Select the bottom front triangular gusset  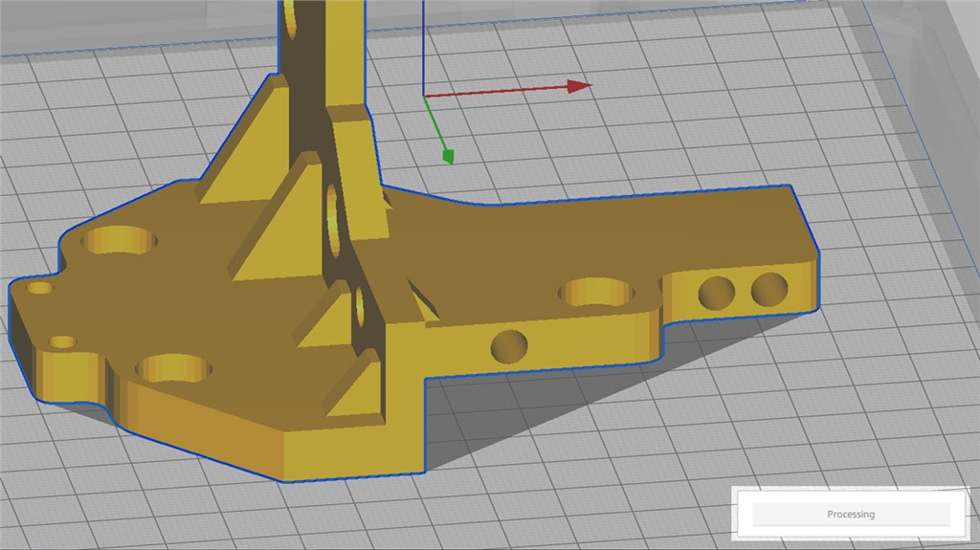[354, 394]
